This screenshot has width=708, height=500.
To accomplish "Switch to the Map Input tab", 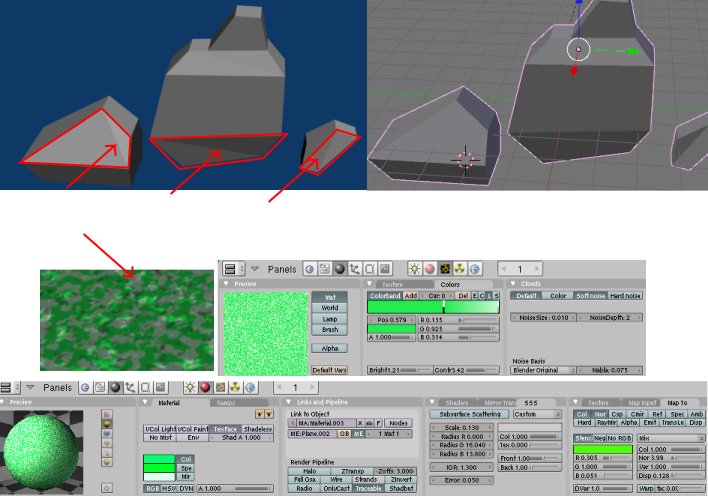I will (x=642, y=403).
